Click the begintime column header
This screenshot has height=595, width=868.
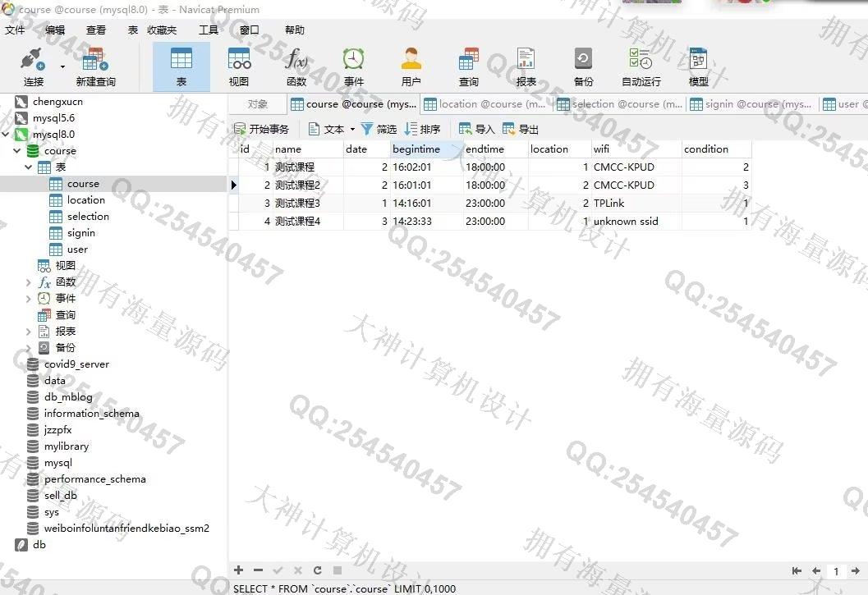416,149
